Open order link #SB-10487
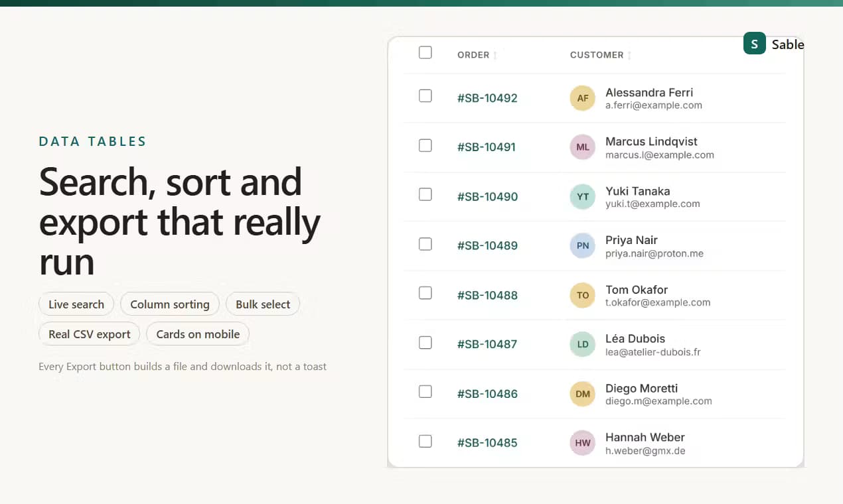The height and width of the screenshot is (504, 843). (487, 344)
